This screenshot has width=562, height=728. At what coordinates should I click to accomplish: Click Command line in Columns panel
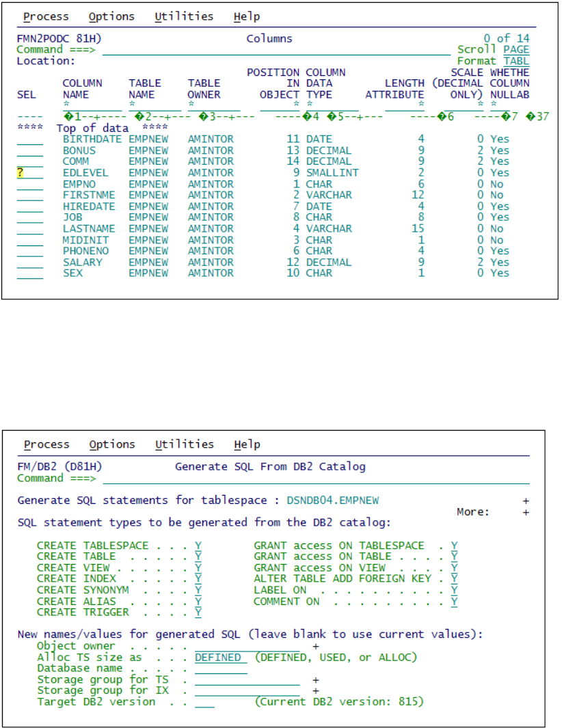tap(276, 50)
